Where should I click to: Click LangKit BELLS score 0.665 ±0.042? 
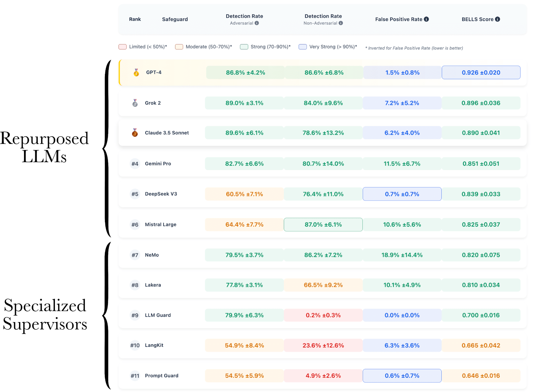[x=481, y=345]
